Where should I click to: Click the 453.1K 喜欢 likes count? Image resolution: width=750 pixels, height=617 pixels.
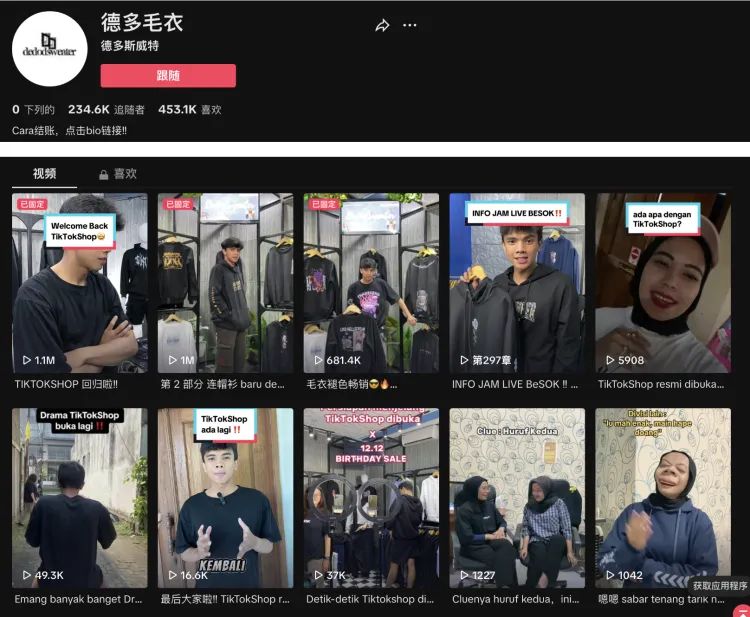coord(190,110)
